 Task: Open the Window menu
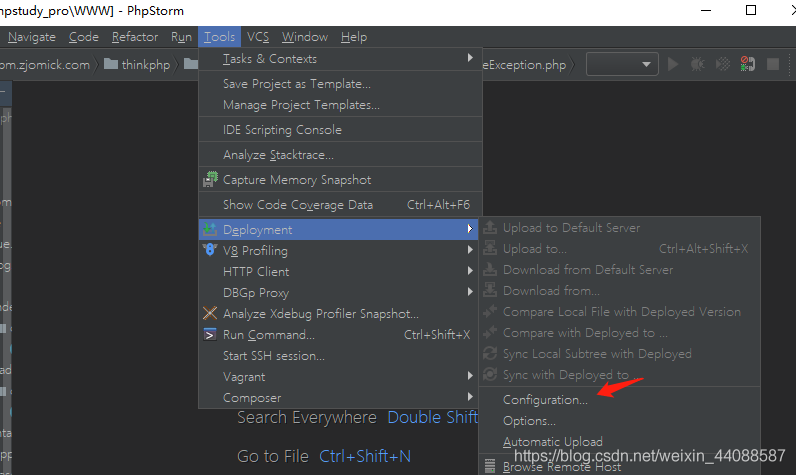tap(305, 37)
